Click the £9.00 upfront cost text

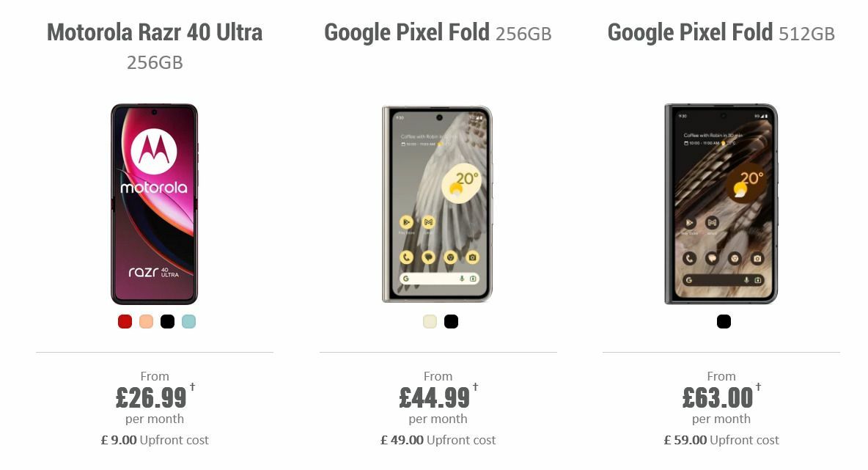[x=155, y=440]
